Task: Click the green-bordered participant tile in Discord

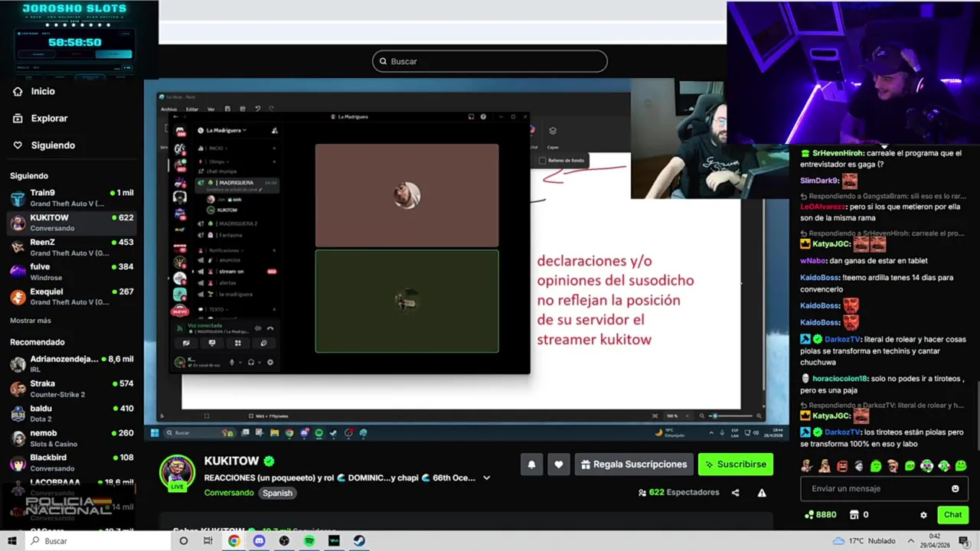Action: (407, 302)
